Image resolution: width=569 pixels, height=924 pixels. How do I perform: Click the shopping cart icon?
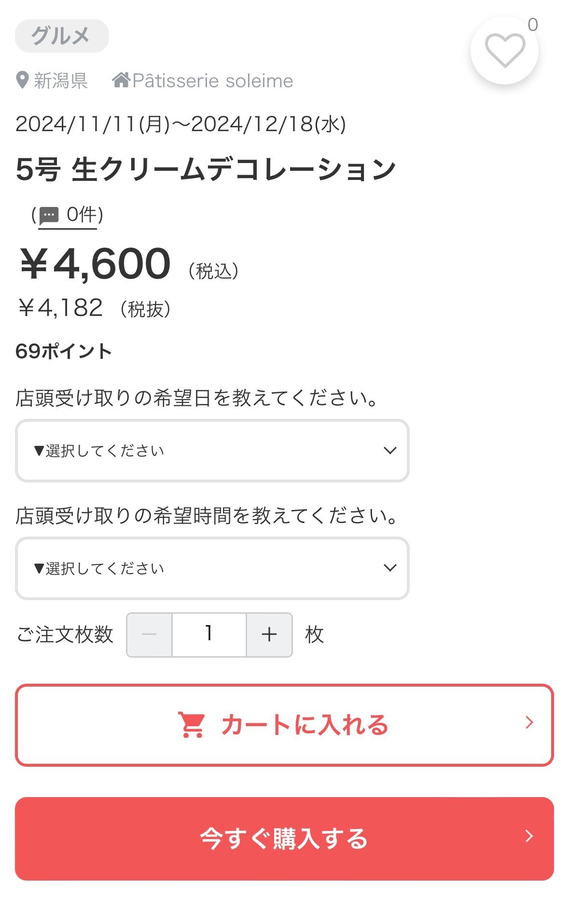pos(192,725)
